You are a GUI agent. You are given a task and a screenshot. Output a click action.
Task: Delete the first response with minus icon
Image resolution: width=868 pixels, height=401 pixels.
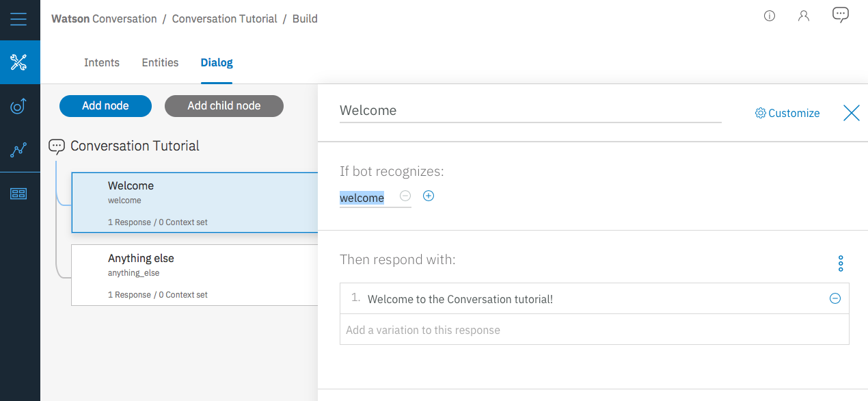click(x=835, y=298)
